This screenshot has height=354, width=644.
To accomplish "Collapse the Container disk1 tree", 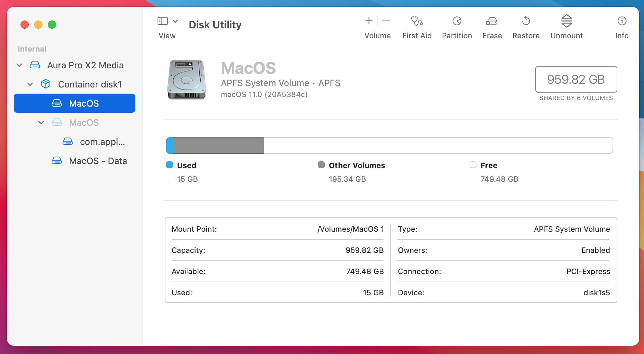I will coord(30,84).
